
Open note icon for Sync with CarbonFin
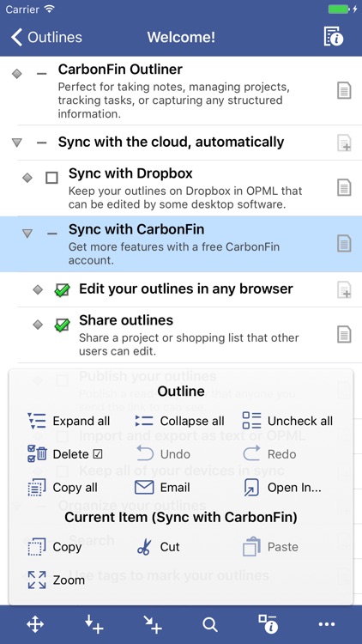coord(344,244)
